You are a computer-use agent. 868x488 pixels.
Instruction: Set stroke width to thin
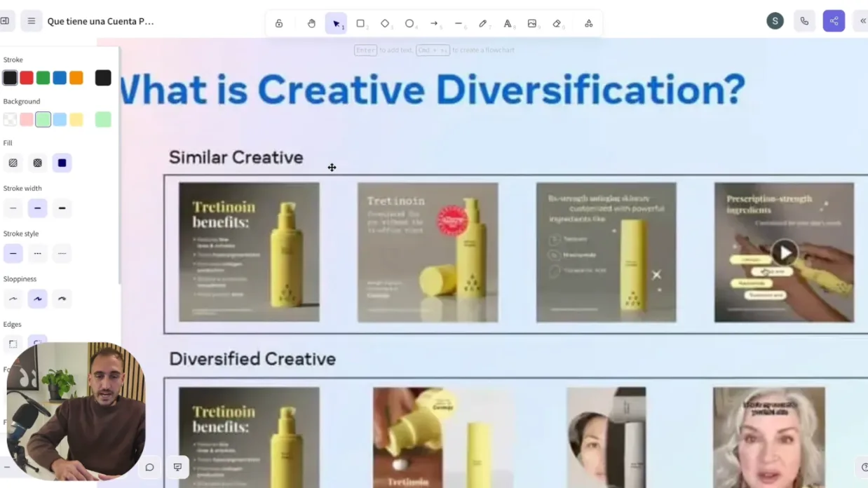point(13,208)
